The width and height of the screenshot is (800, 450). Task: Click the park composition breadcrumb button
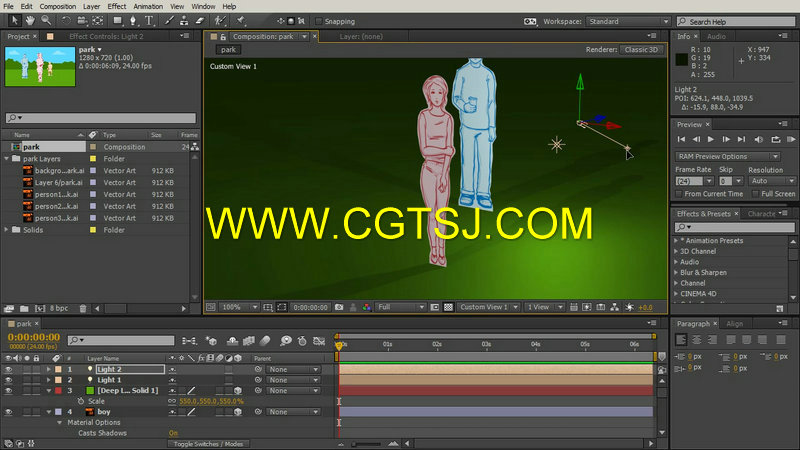[228, 49]
